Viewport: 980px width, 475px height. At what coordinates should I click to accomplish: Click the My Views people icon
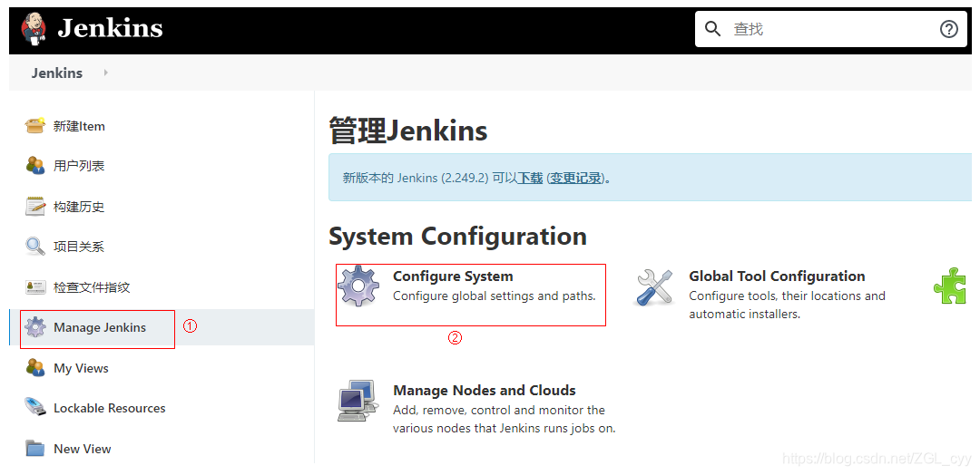(x=35, y=368)
